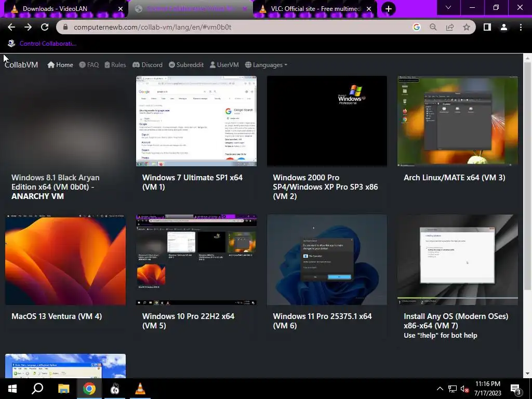Click the zoom magnifier in address bar

(433, 27)
